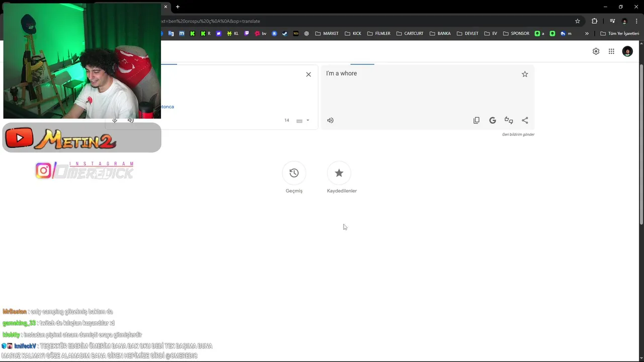Screen dimensions: 644x362
Task: Open the blue m bookmark icon
Action: coord(182,34)
